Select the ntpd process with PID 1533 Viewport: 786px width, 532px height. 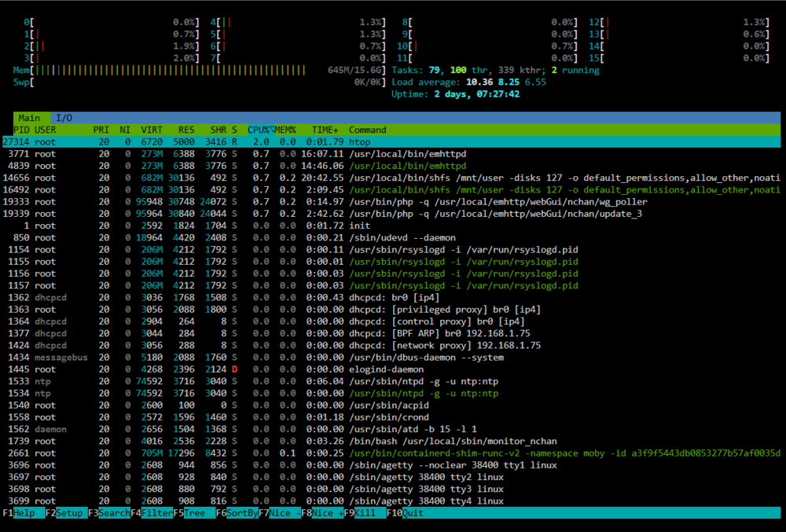[x=391, y=382]
